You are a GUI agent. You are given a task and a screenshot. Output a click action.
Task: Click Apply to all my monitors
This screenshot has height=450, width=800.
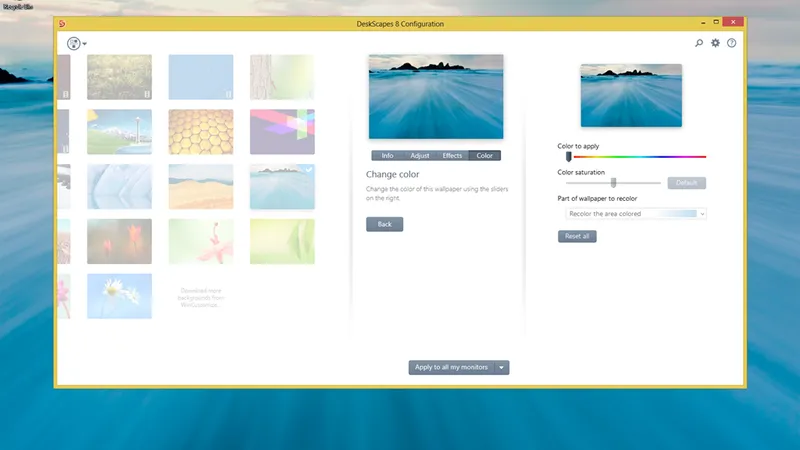tap(451, 367)
